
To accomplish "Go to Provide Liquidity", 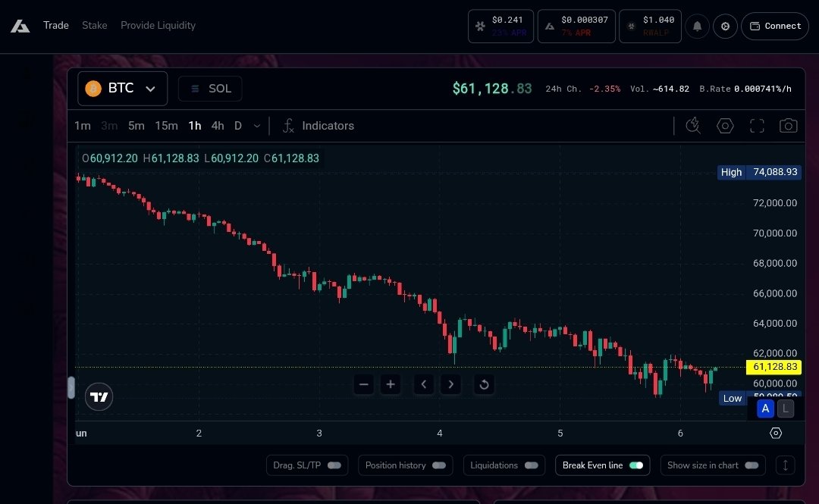I will (x=158, y=25).
